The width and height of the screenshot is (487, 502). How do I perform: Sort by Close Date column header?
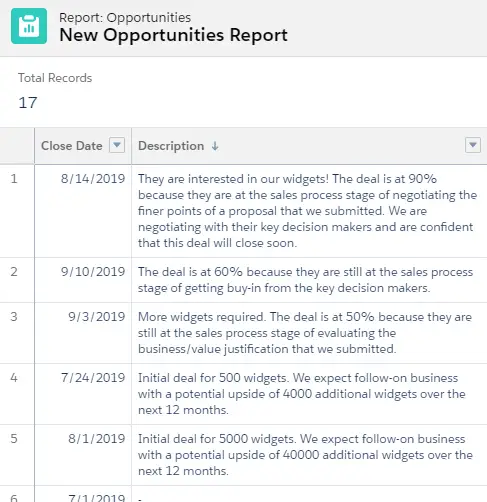coord(72,146)
